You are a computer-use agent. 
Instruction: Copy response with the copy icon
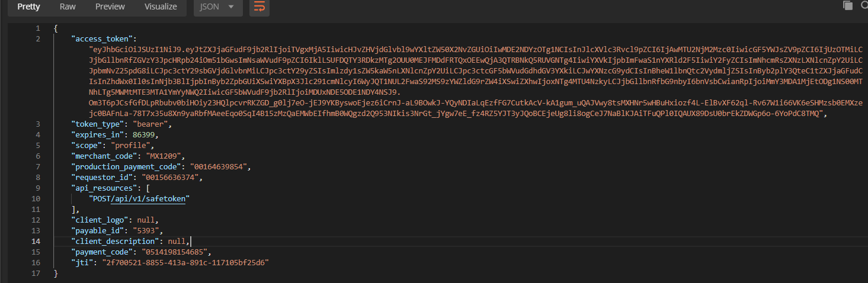click(847, 5)
